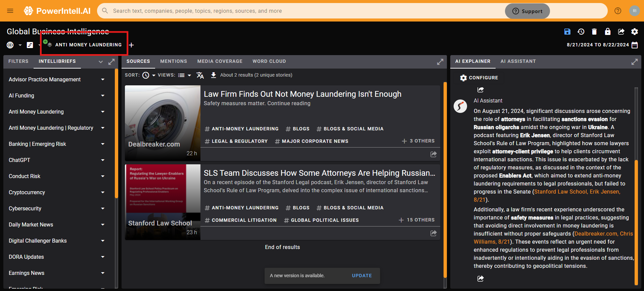Image resolution: width=644 pixels, height=291 pixels.
Task: Switch to the Filters tab
Action: [x=18, y=61]
